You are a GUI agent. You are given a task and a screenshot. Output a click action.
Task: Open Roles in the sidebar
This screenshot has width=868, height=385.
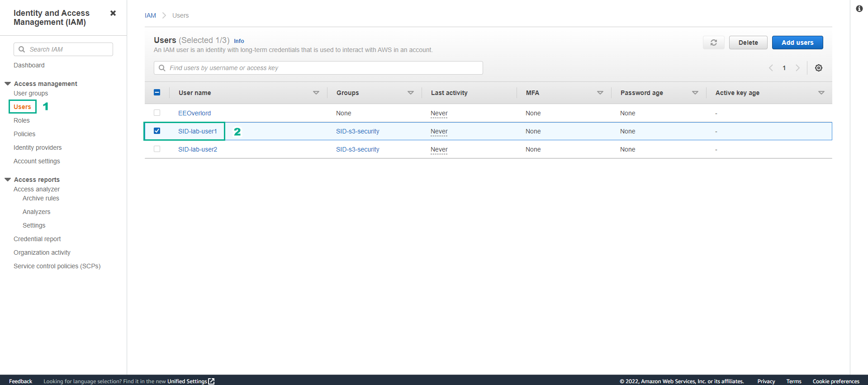[x=22, y=120]
